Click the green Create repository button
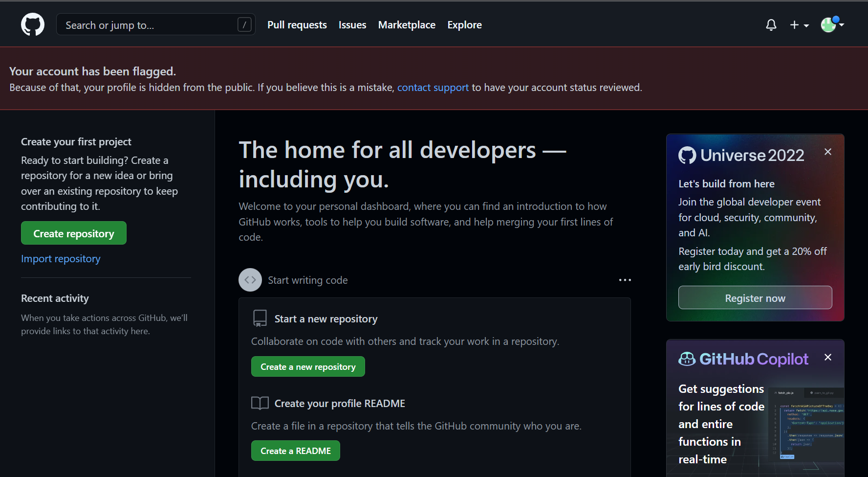The height and width of the screenshot is (477, 868). click(x=74, y=233)
